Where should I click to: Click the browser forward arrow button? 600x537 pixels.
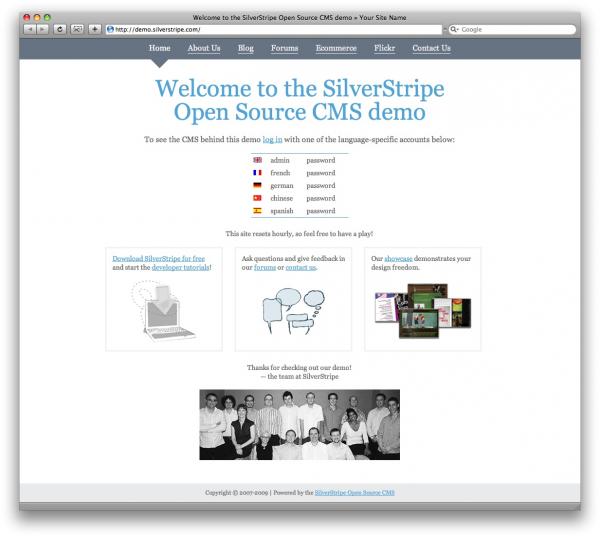point(42,29)
